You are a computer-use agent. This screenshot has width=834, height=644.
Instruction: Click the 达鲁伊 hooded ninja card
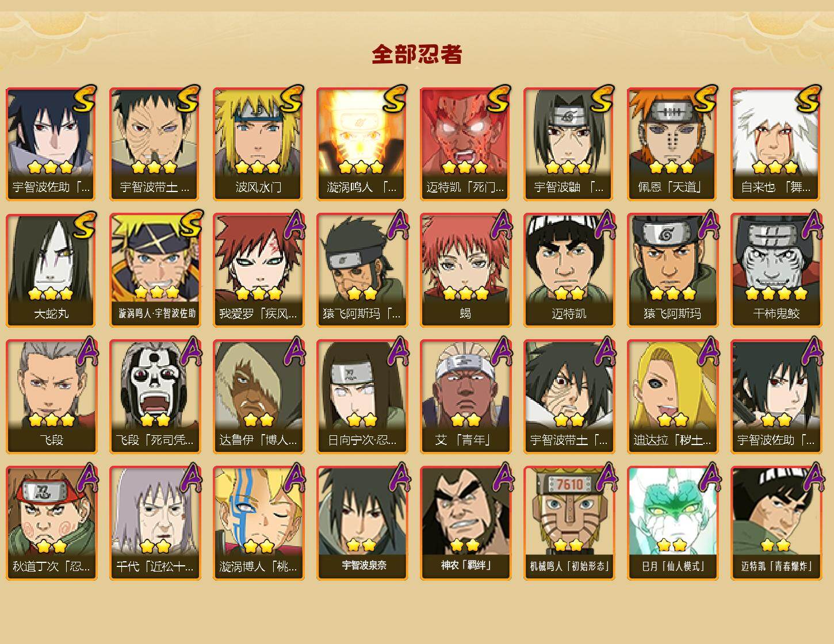click(258, 397)
